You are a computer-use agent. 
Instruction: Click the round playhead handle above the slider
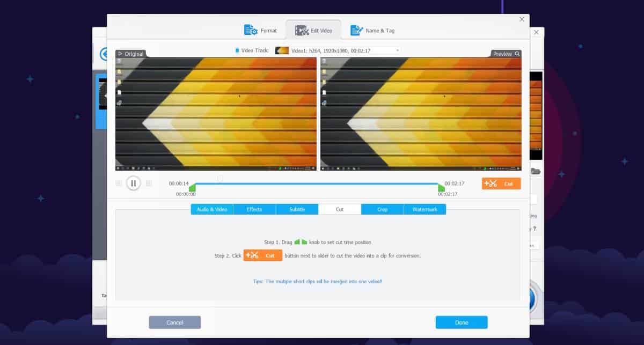coord(220,178)
